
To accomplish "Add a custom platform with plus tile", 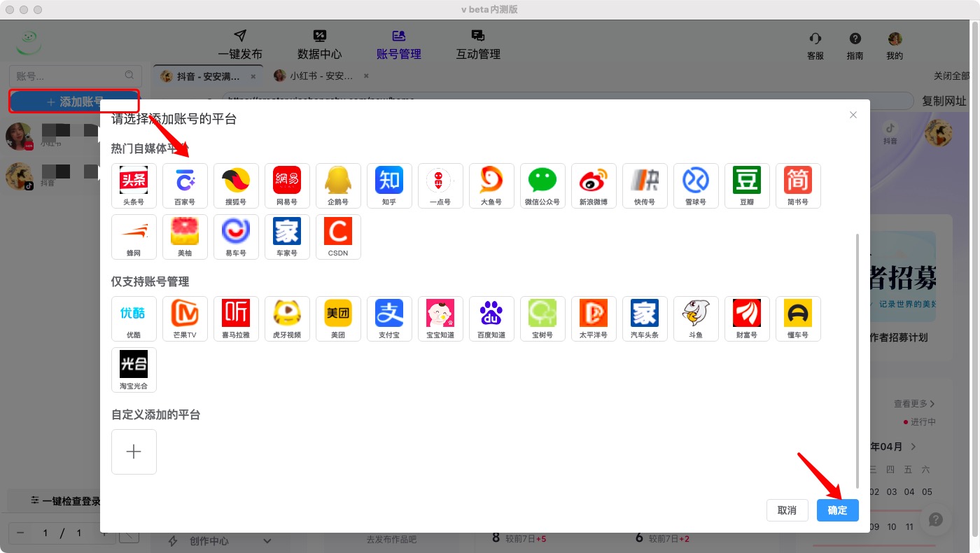I will (134, 451).
